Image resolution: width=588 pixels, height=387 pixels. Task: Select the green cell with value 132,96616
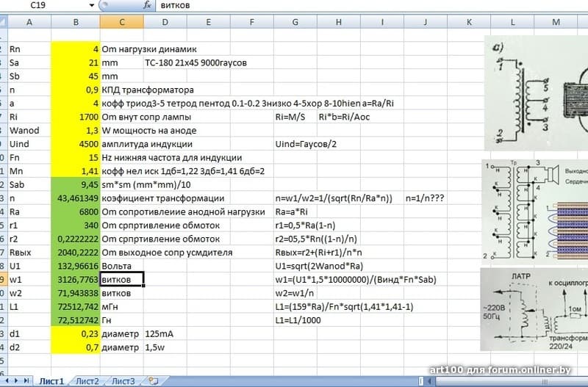tap(76, 266)
